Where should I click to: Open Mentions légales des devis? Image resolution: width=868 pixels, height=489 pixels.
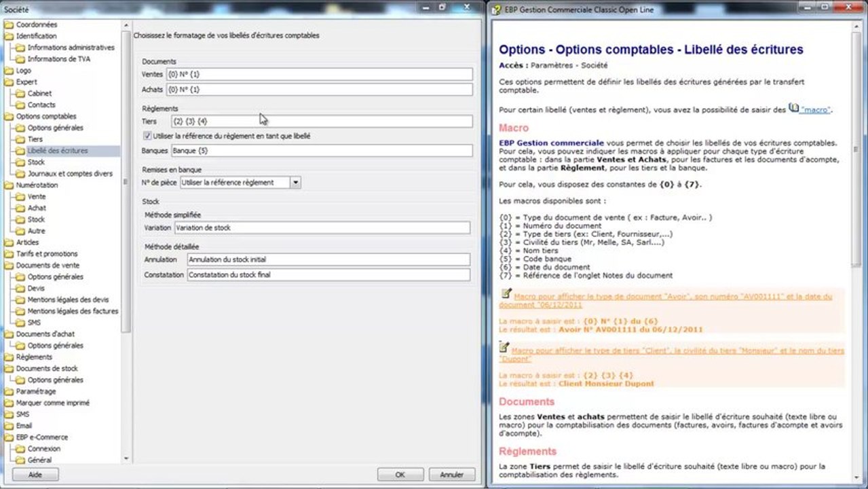tap(68, 300)
